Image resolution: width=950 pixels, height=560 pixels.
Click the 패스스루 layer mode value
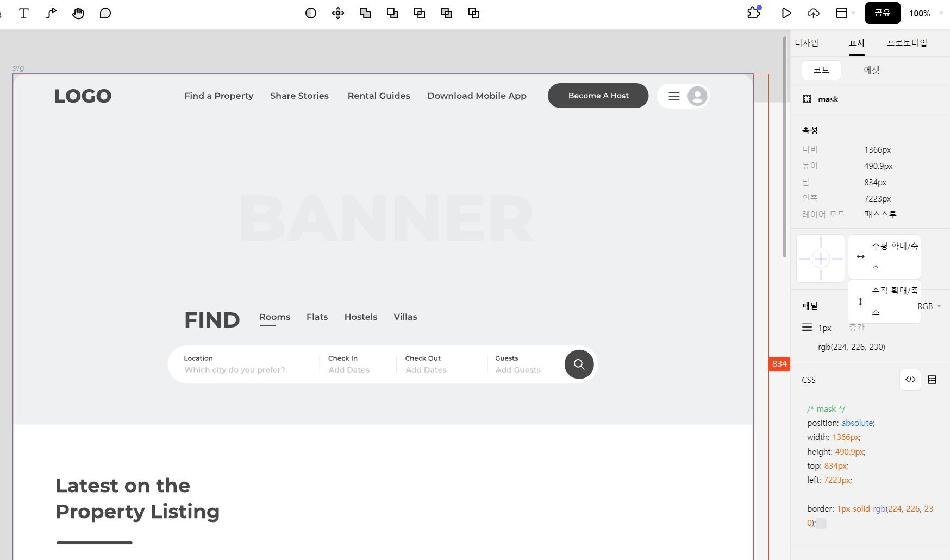(880, 215)
